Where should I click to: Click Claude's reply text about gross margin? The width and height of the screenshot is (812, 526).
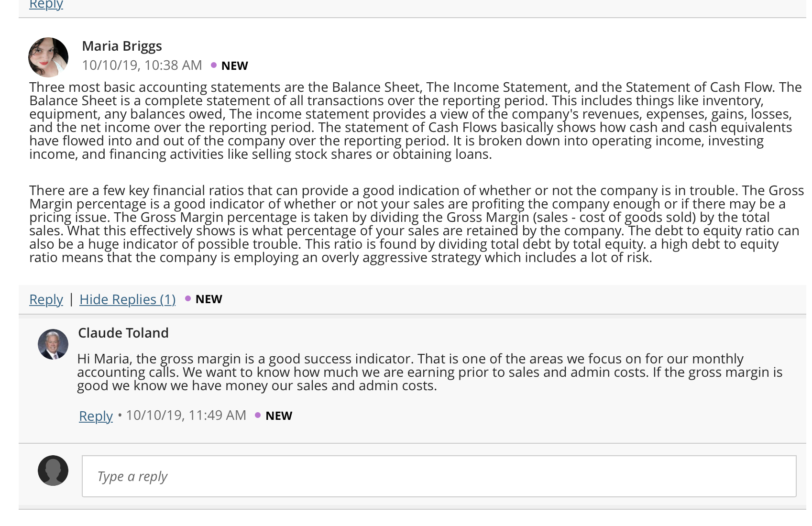point(429,372)
